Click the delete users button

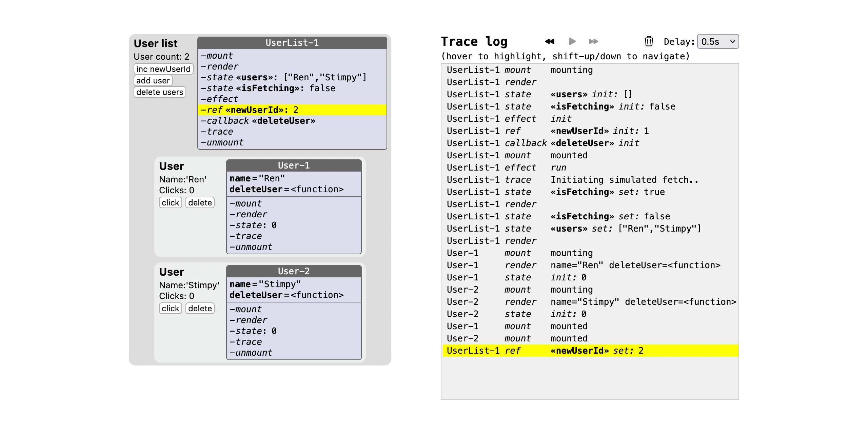pyautogui.click(x=160, y=92)
